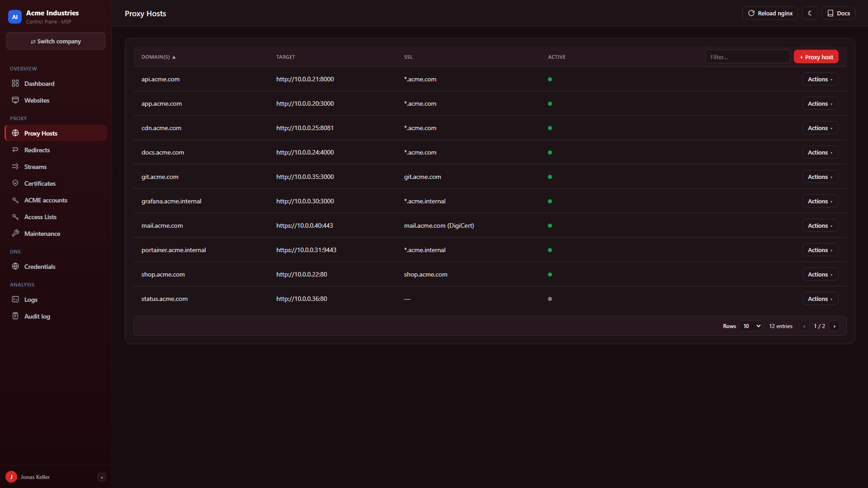The height and width of the screenshot is (488, 868).
Task: Click the Websites monitor icon
Action: [15, 100]
